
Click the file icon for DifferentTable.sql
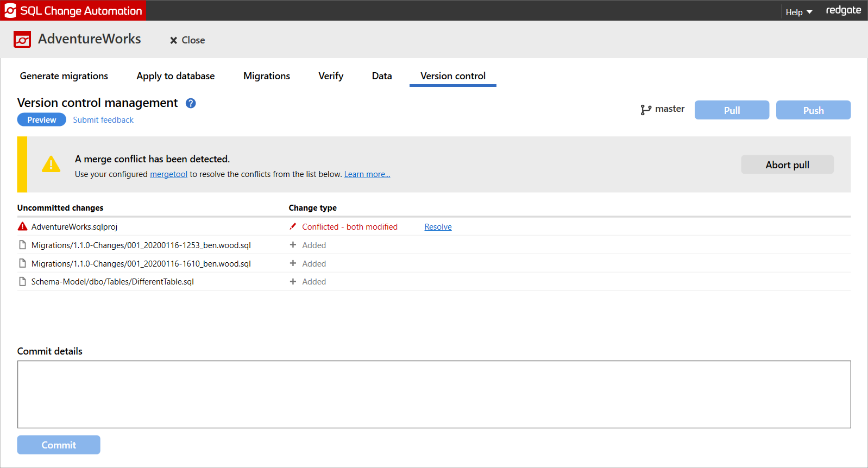click(x=22, y=282)
